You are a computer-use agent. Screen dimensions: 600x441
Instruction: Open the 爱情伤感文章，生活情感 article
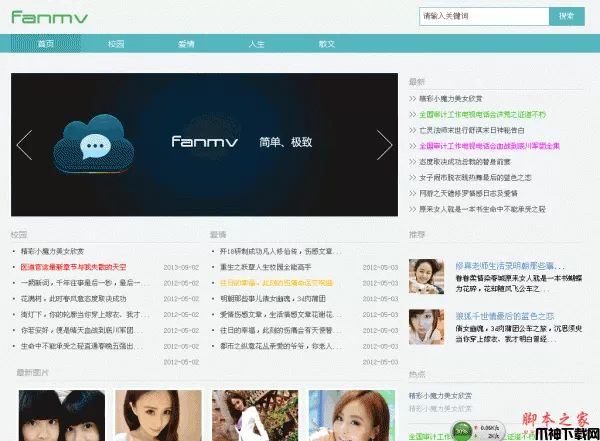click(280, 314)
